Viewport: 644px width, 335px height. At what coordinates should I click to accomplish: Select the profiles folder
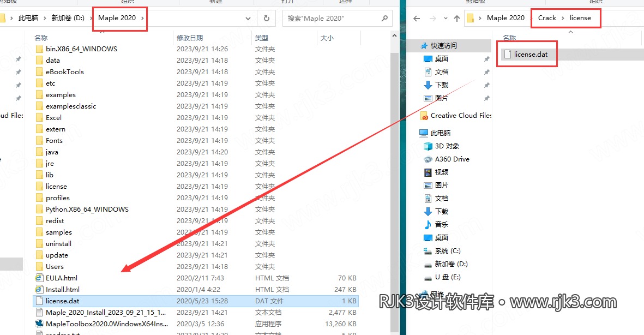(x=57, y=198)
